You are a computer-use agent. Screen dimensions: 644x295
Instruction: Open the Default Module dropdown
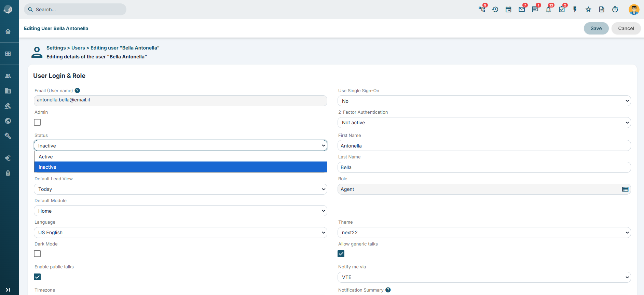pos(180,211)
